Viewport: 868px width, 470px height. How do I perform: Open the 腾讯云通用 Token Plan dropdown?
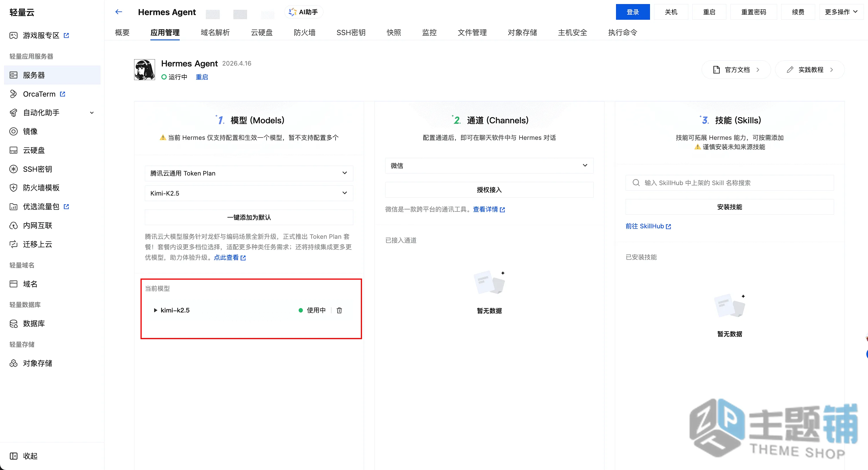pyautogui.click(x=249, y=173)
